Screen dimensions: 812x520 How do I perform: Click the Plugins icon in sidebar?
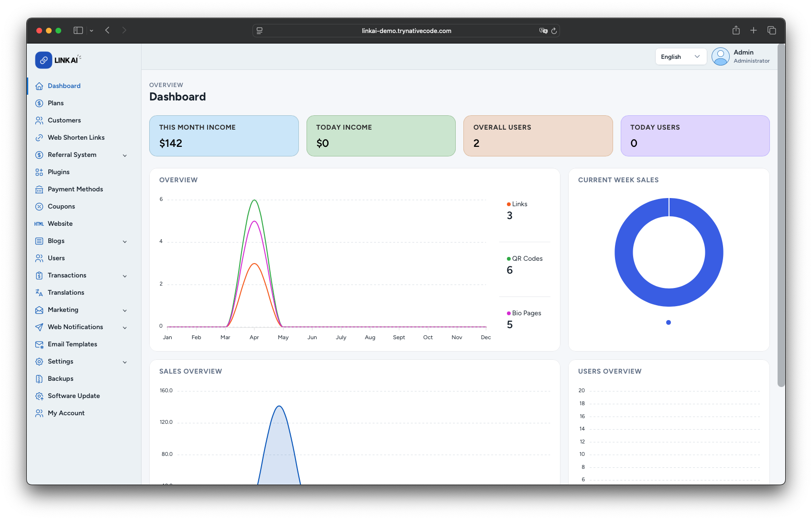tap(39, 172)
